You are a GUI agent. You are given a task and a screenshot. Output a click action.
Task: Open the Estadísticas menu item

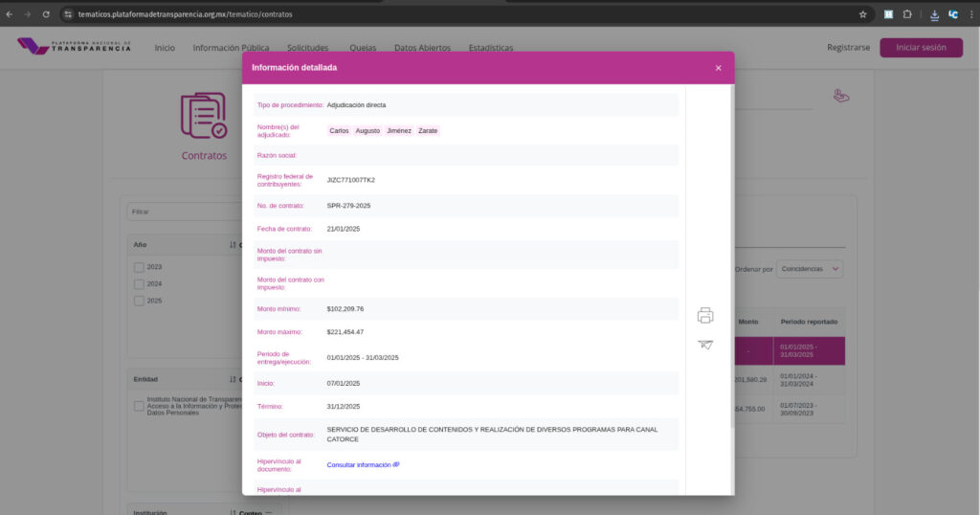pos(491,48)
